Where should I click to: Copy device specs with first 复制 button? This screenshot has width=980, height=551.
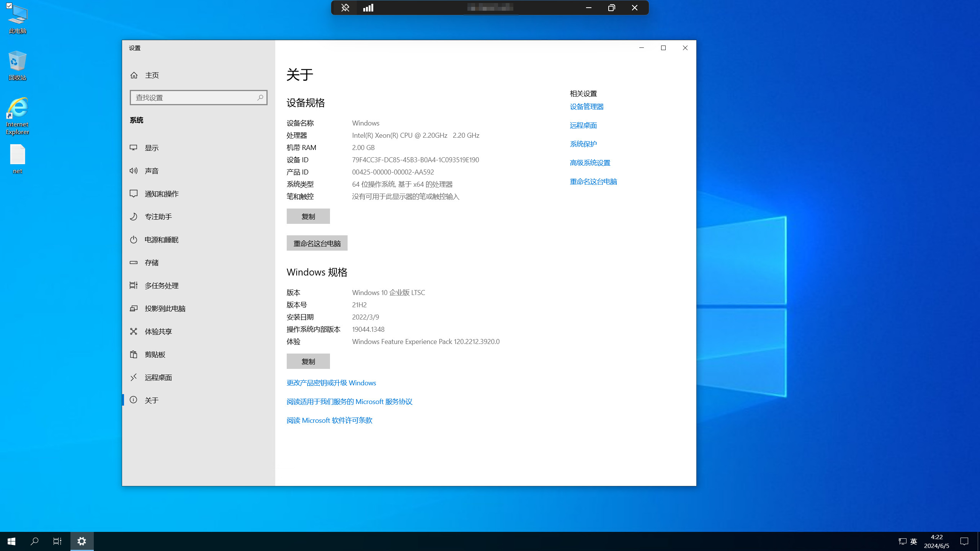click(x=308, y=216)
